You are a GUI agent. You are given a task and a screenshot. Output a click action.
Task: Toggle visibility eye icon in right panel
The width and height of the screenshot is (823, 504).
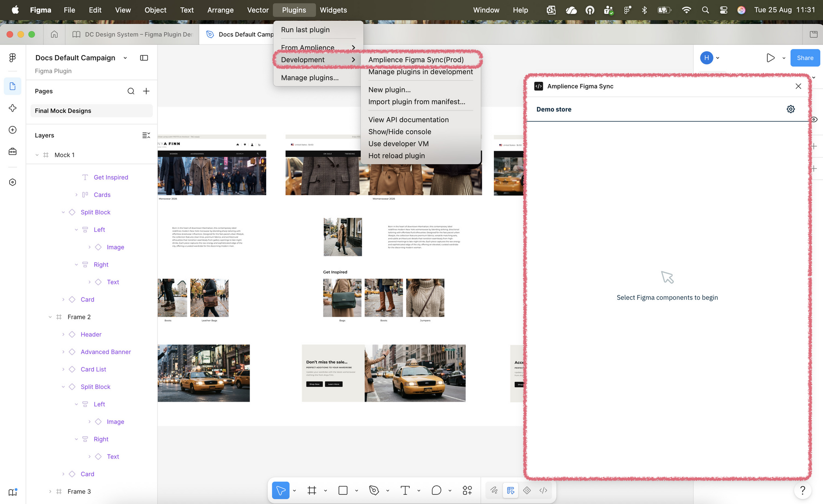coord(814,119)
